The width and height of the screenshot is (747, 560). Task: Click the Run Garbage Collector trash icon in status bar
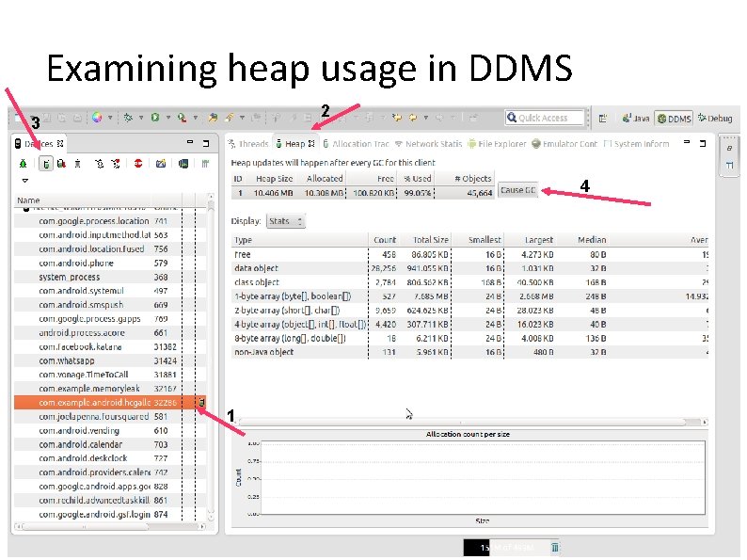554,547
